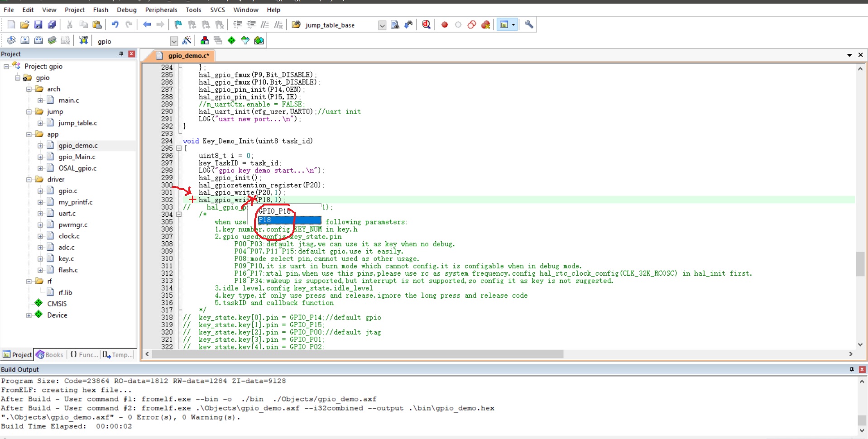Open the Flash menu
The width and height of the screenshot is (868, 439).
[101, 10]
